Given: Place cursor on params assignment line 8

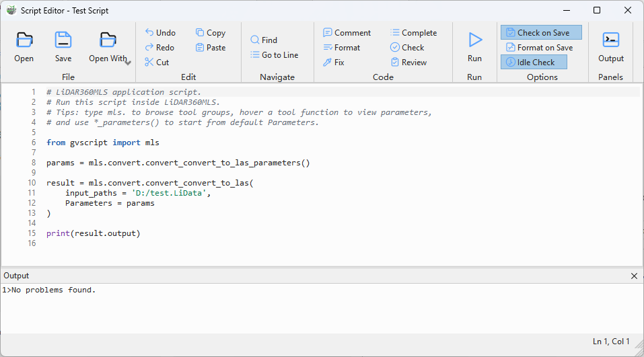Looking at the screenshot, I should click(x=178, y=163).
